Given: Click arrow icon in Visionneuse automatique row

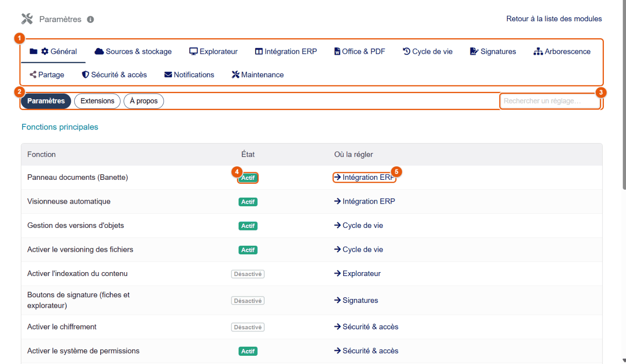Looking at the screenshot, I should pyautogui.click(x=337, y=201).
